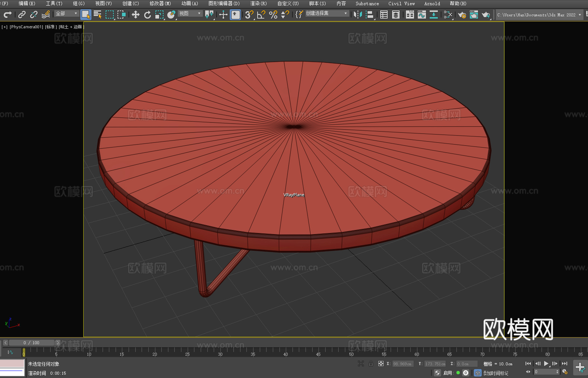Select the Unlink selection tool
The image size is (588, 378).
pos(34,14)
